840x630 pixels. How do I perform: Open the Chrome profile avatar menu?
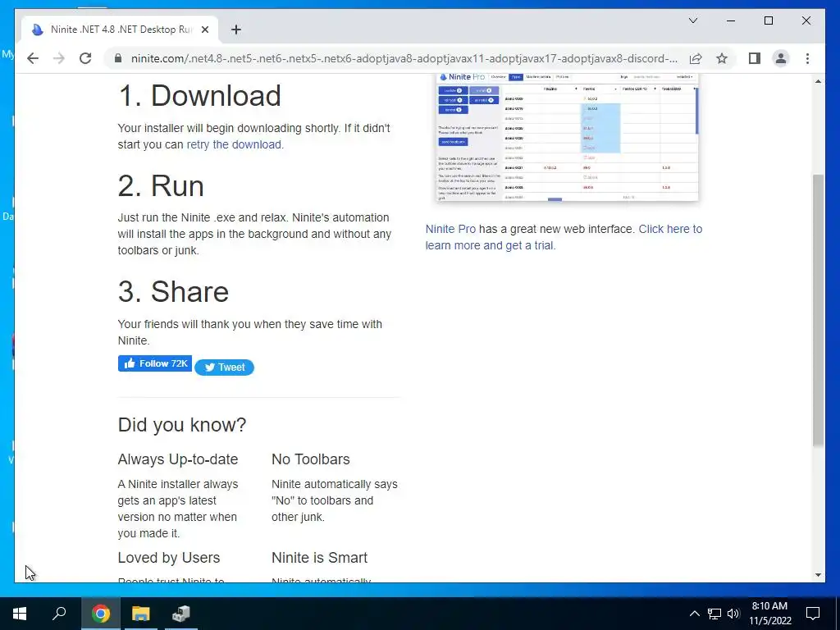tap(781, 58)
